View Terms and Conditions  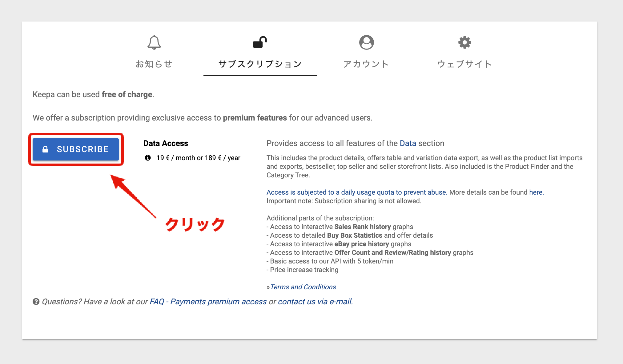[303, 287]
